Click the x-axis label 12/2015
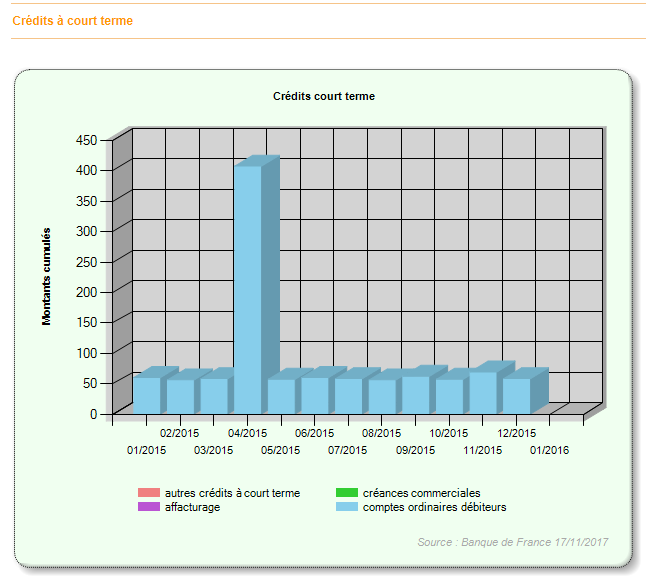 coord(517,433)
